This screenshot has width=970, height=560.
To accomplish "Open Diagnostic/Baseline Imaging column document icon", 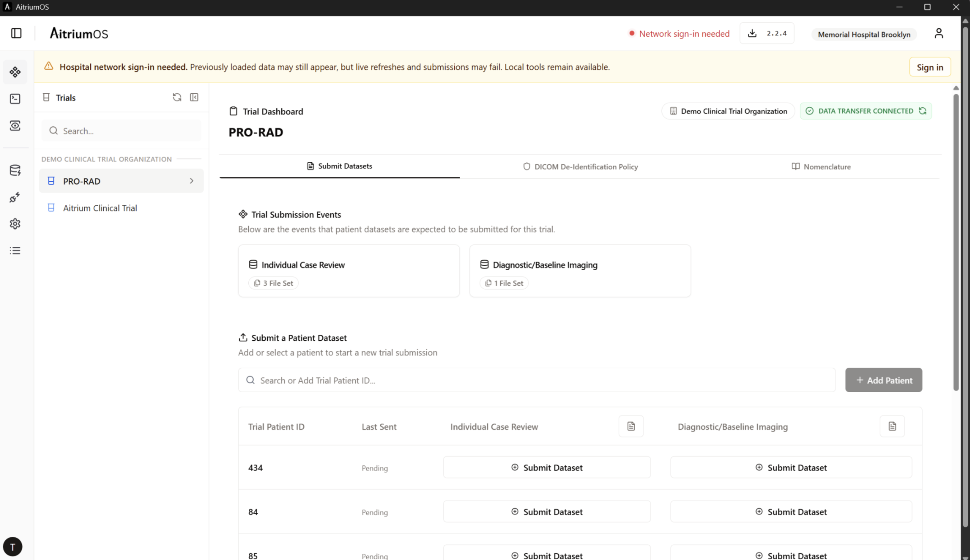I will [892, 426].
